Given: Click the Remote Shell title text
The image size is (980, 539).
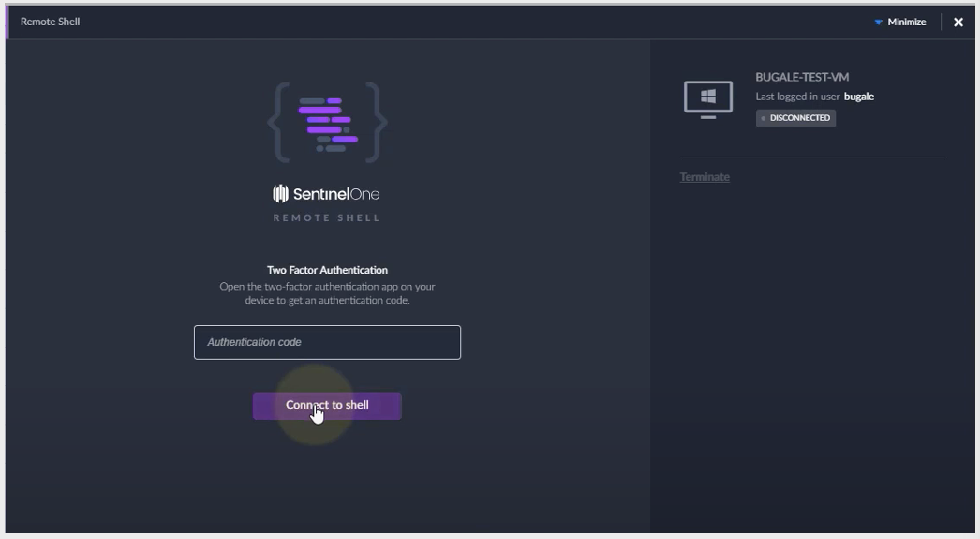Looking at the screenshot, I should (50, 22).
